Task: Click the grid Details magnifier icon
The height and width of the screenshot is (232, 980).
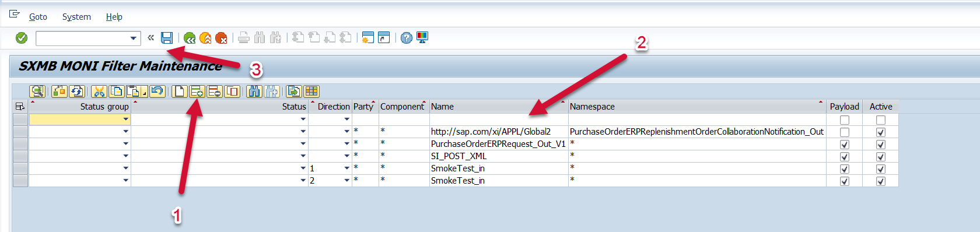Action: pyautogui.click(x=37, y=92)
